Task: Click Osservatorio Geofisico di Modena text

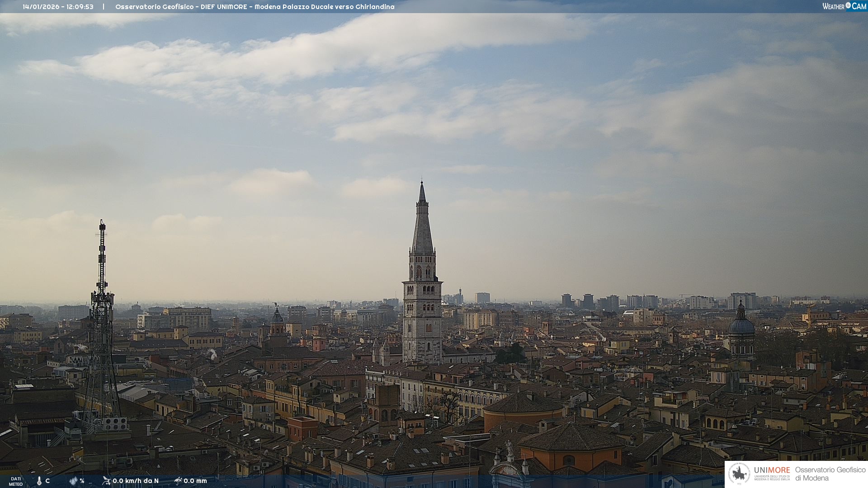Action: pos(830,474)
